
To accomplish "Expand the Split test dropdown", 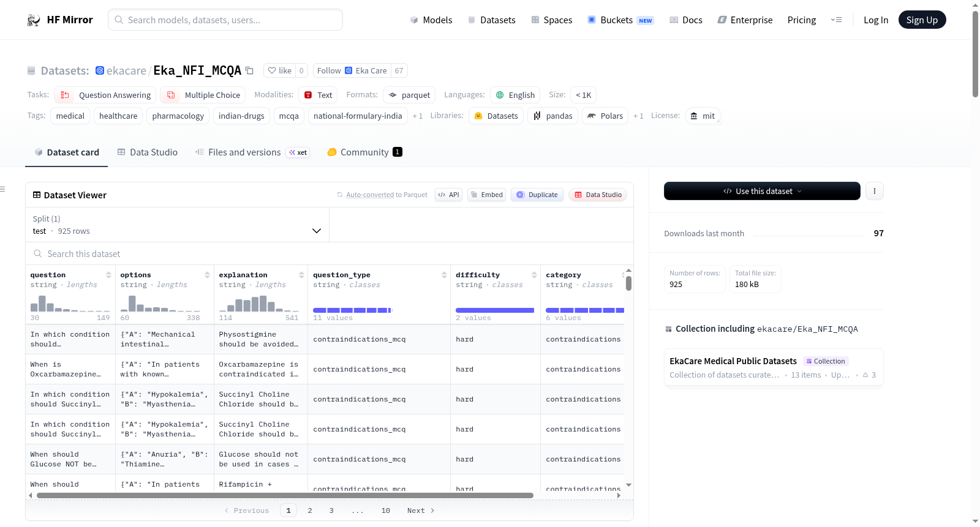I will (177, 225).
